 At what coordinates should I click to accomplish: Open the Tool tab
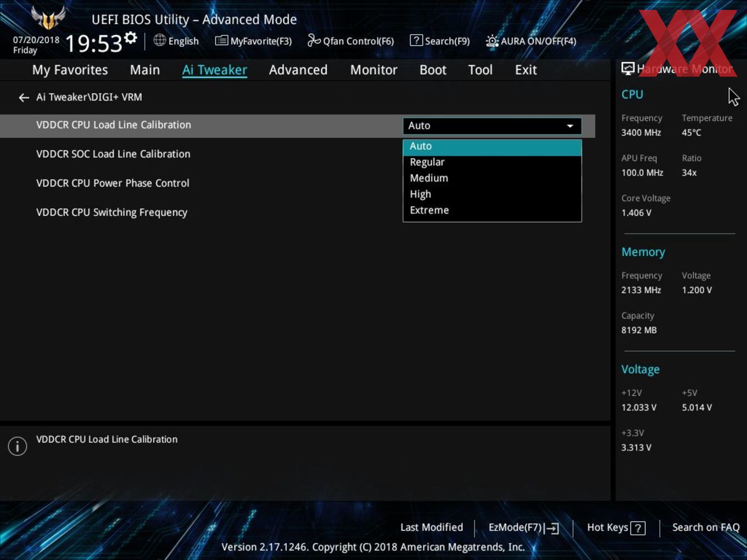click(x=480, y=70)
